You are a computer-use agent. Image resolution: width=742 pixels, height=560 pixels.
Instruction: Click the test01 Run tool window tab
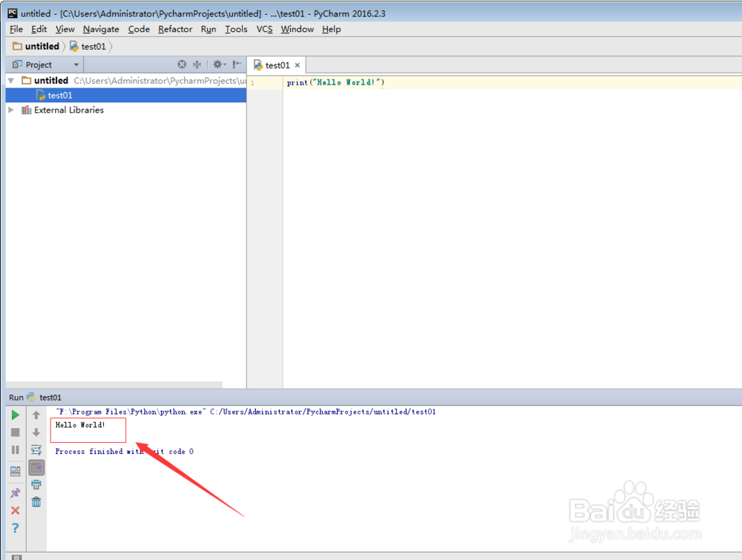coord(45,398)
